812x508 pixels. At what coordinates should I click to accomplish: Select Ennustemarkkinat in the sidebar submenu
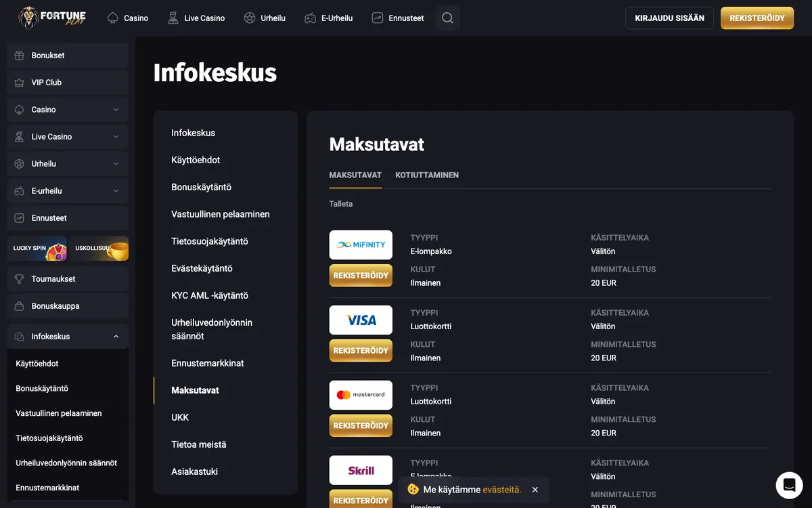(47, 488)
